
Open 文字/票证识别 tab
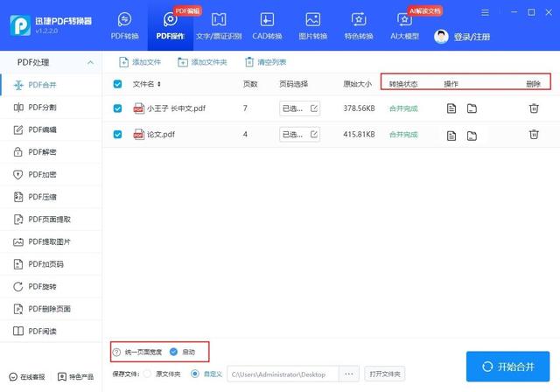point(219,26)
